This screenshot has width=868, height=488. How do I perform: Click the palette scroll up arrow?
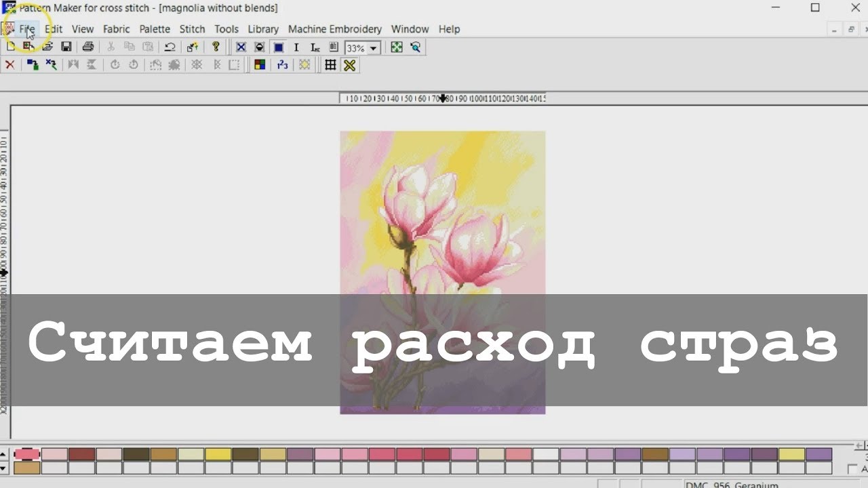coord(4,454)
